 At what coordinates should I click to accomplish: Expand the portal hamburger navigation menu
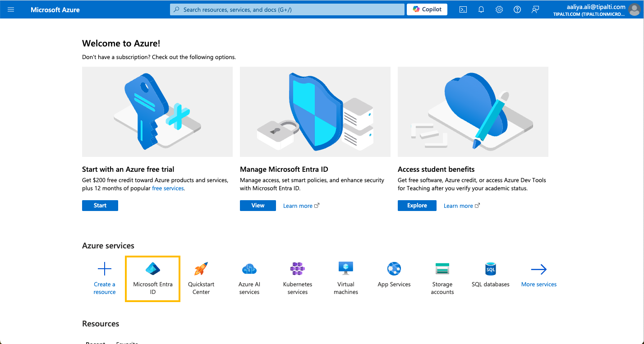tap(11, 9)
